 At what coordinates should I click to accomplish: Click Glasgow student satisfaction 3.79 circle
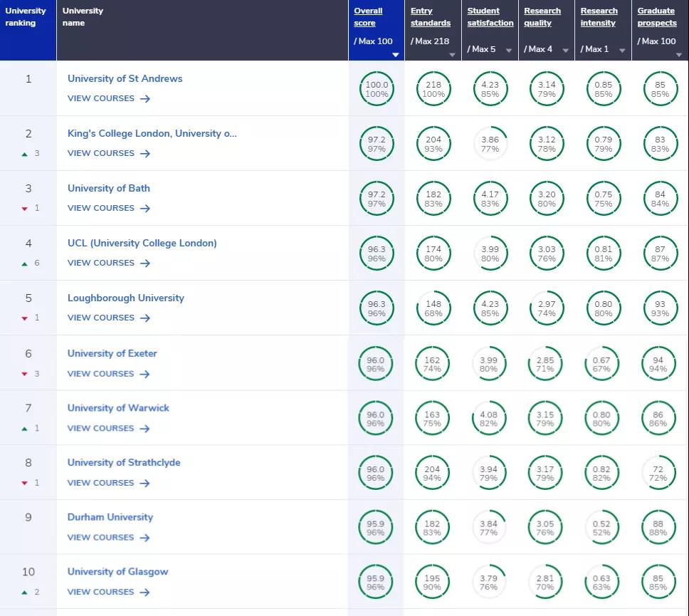[489, 583]
